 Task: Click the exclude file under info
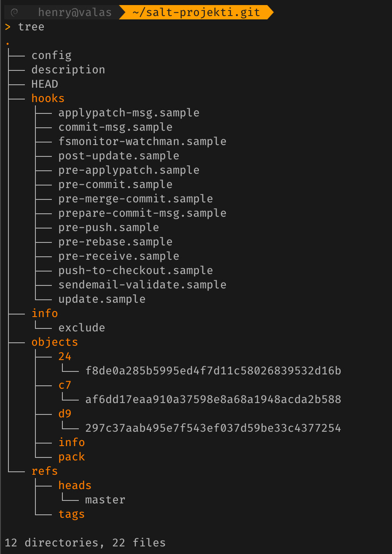pos(81,328)
